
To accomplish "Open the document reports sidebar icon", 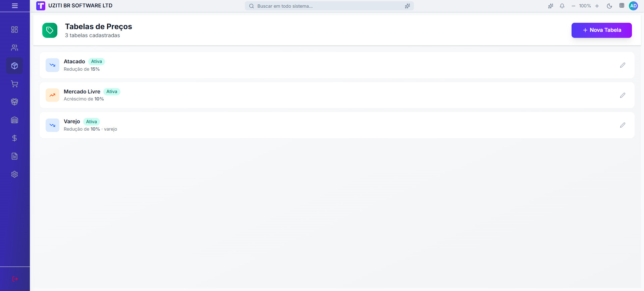I will [14, 156].
